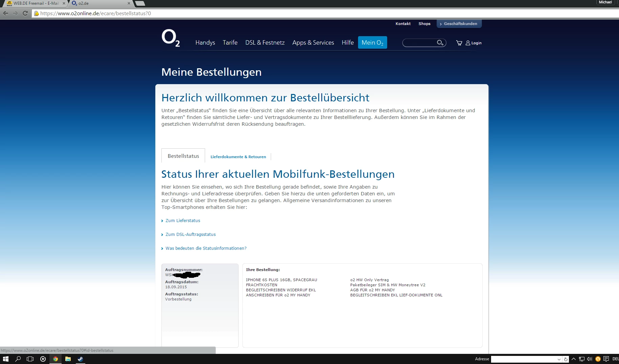Click the DEU language indicator

pyautogui.click(x=616, y=359)
